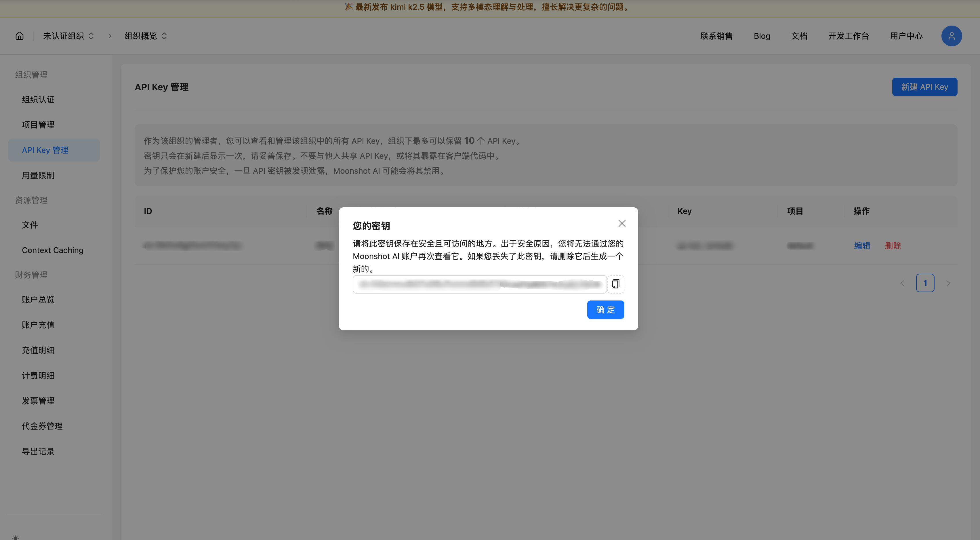
Task: Click the 新建 API Key button
Action: (924, 87)
